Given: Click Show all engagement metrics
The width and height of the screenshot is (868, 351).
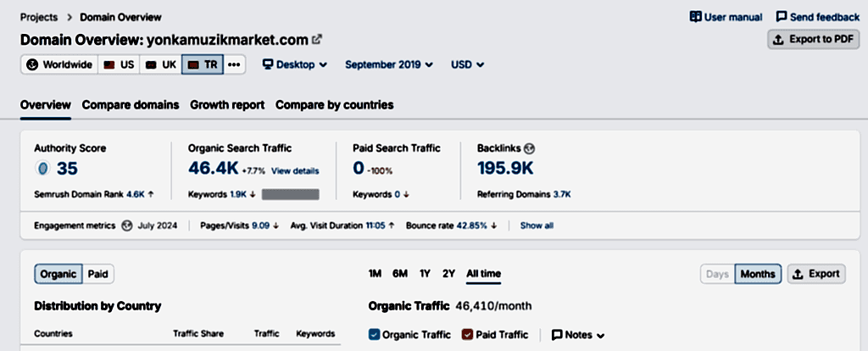Looking at the screenshot, I should (x=537, y=226).
